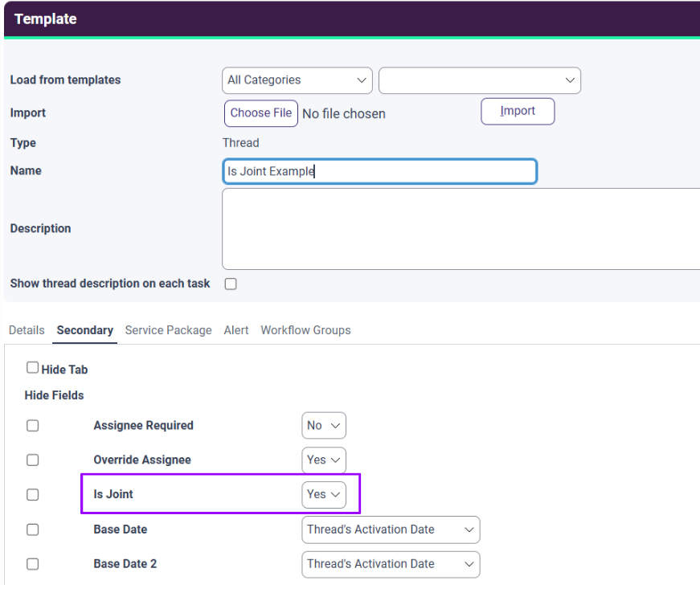Switch to the Details tab
Viewport: 700px width, 601px height.
click(27, 330)
